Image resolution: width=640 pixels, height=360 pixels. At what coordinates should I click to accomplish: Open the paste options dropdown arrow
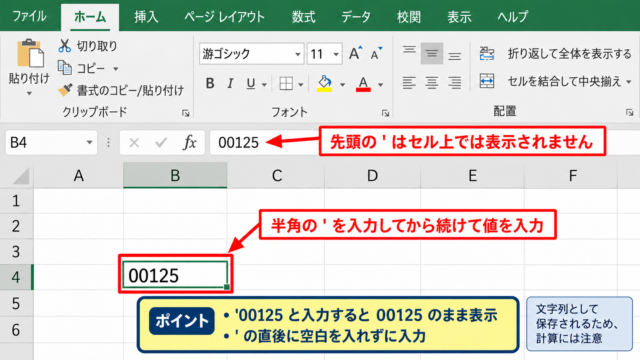29,93
